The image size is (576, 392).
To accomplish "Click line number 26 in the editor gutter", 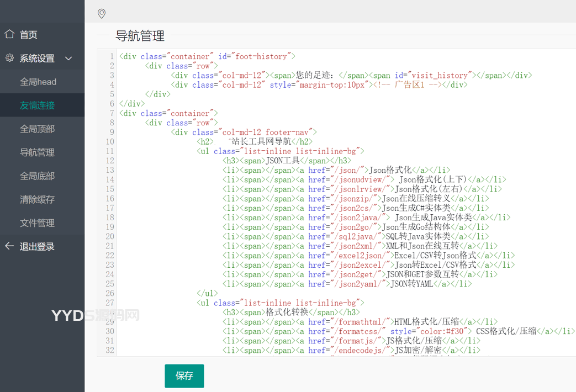I will tap(110, 293).
